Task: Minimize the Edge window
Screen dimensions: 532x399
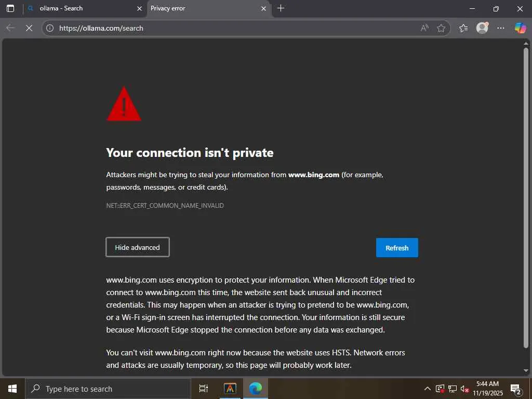Action: point(472,8)
